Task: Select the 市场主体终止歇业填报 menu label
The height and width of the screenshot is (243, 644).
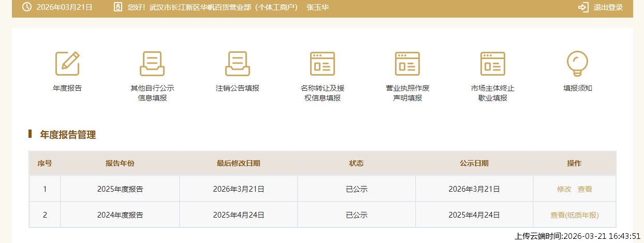Action: [493, 93]
